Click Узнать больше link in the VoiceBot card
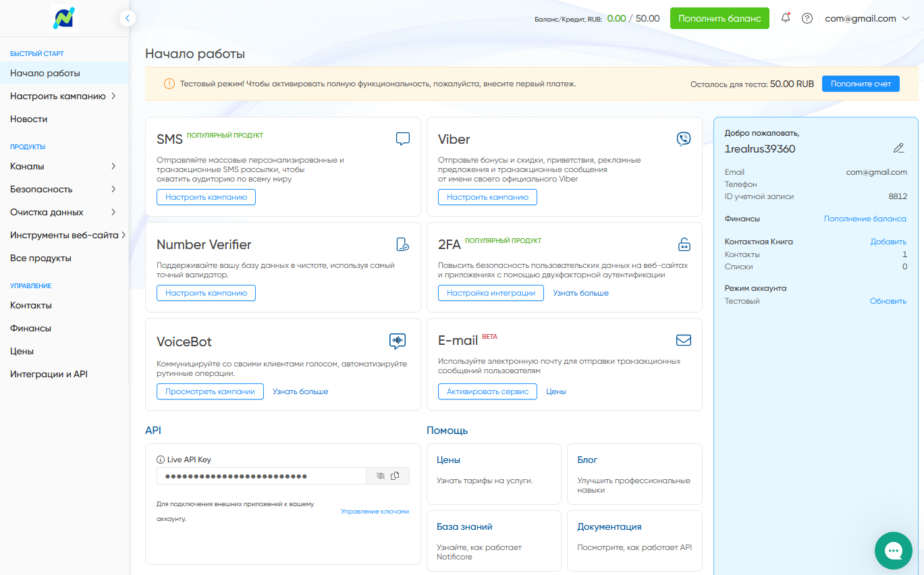The height and width of the screenshot is (575, 924). [300, 391]
